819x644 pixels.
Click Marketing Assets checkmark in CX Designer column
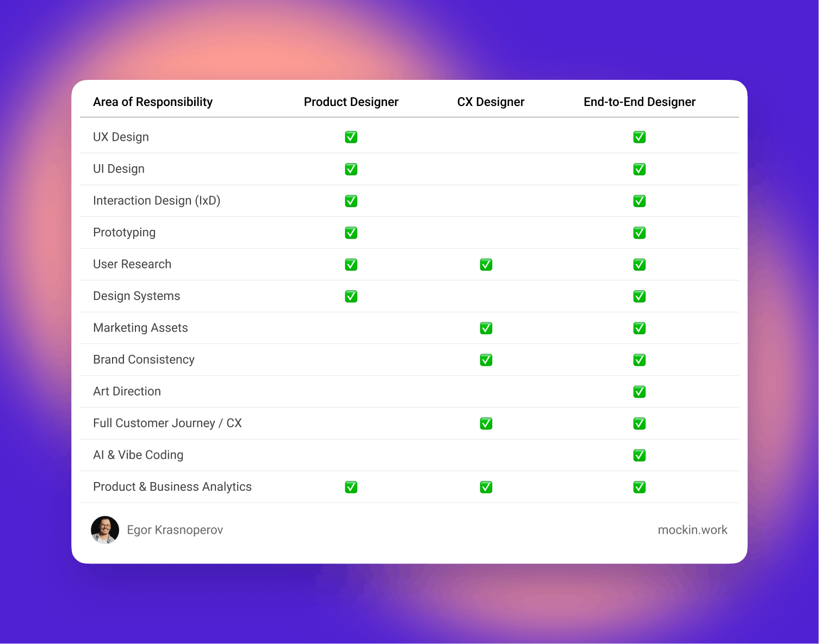click(486, 328)
